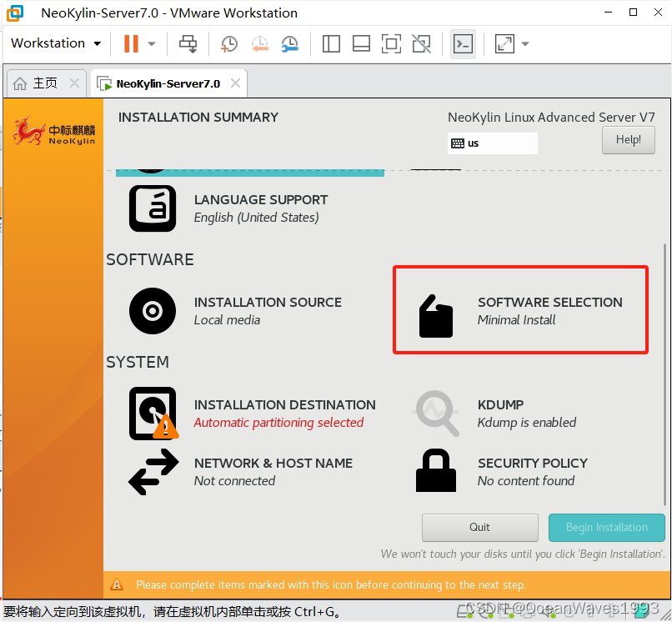Viewport: 672px width, 622px height.
Task: Close the 主页 home tab
Action: click(74, 83)
